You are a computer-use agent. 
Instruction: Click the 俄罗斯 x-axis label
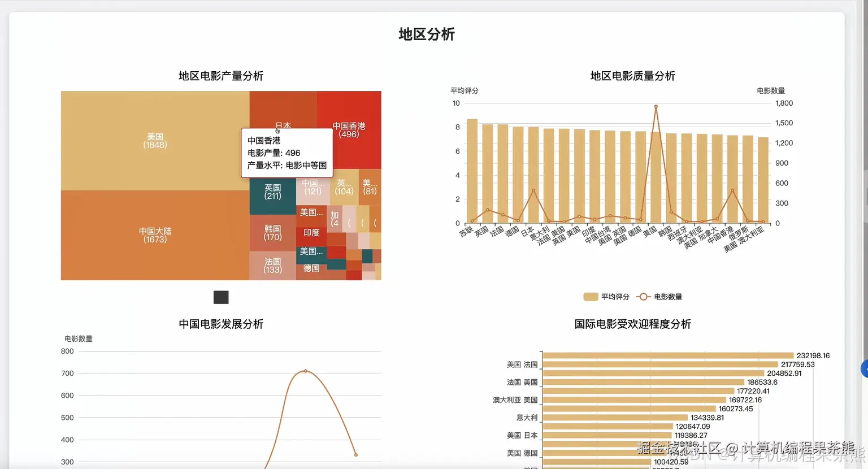point(739,233)
